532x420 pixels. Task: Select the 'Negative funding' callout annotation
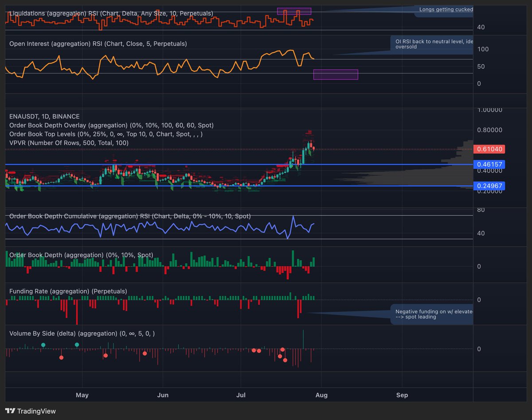[432, 315]
